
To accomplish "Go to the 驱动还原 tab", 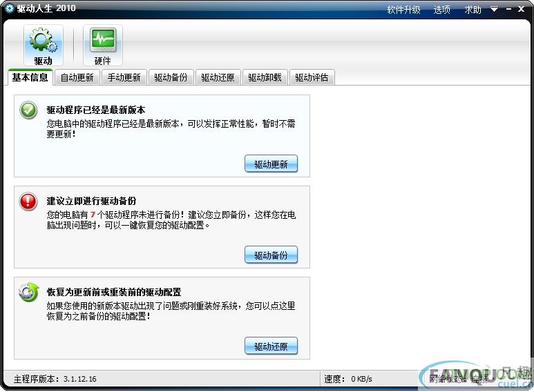I will tap(218, 77).
